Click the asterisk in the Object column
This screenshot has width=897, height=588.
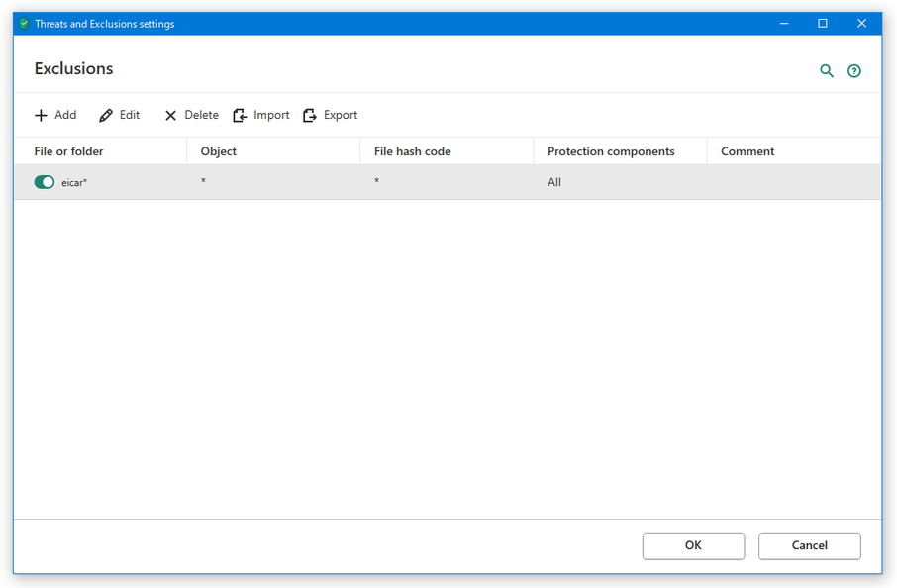pyautogui.click(x=203, y=181)
